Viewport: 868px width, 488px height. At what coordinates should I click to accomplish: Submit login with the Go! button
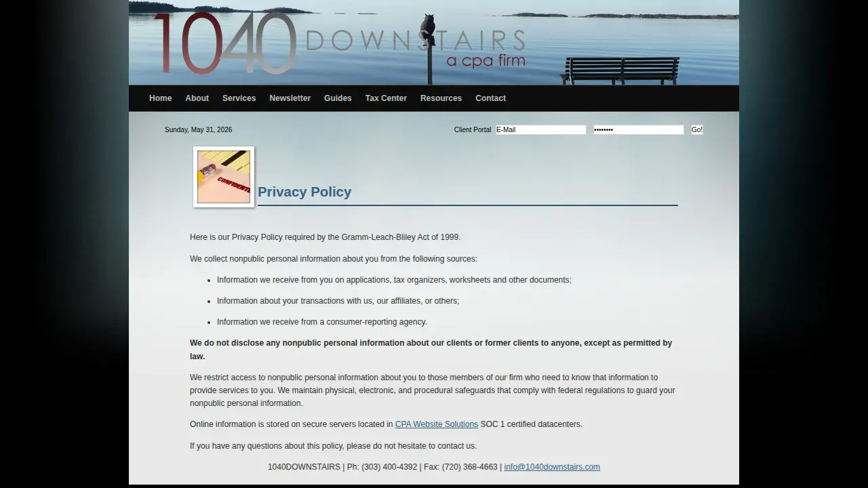click(x=696, y=129)
